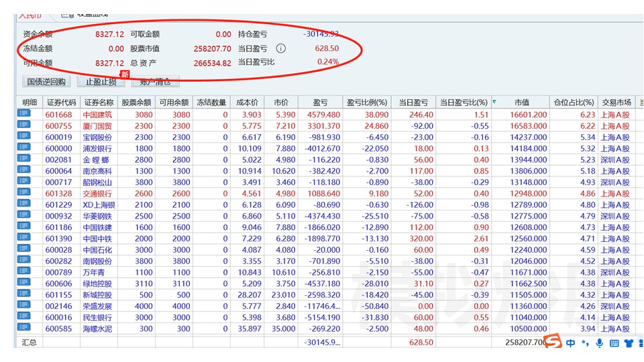Open detail icon for 交通银行 row
The image size is (644, 362).
click(x=24, y=192)
